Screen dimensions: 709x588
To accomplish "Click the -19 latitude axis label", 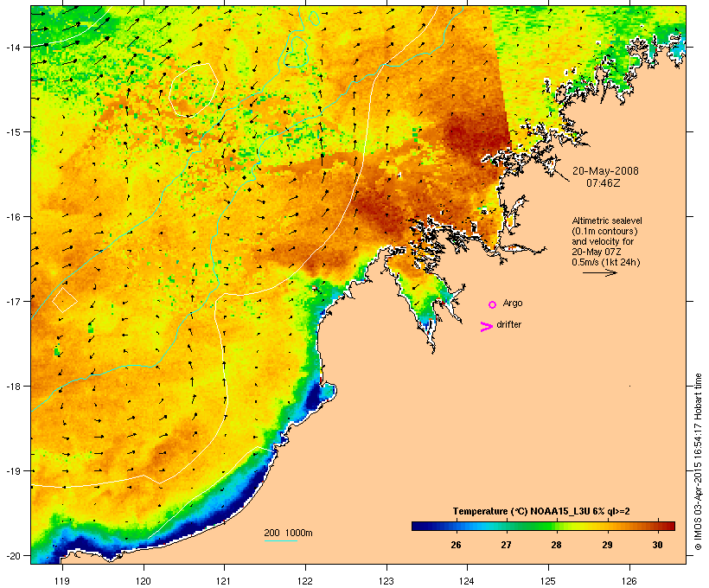I will pos(13,471).
